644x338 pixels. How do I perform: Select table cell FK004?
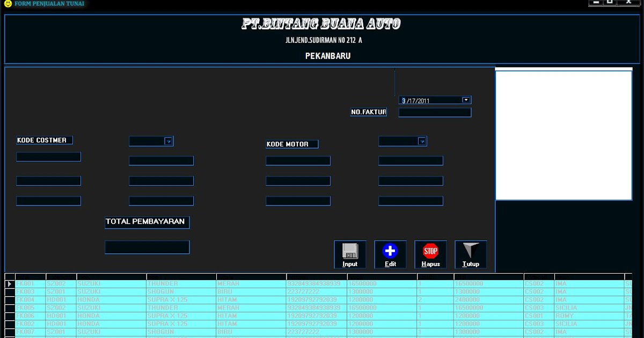(31, 299)
